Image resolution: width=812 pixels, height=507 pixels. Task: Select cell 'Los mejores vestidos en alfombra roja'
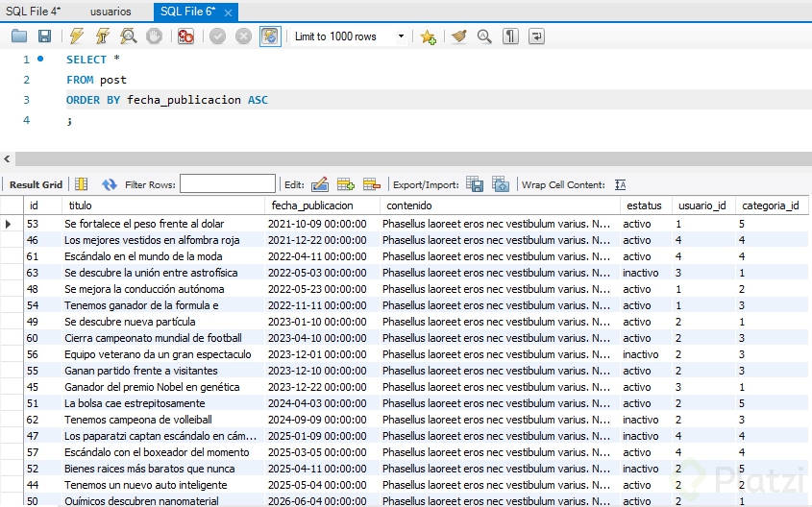[163, 240]
